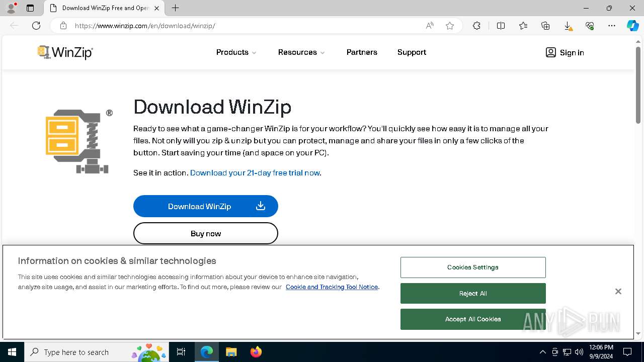Click the Sign in link
The height and width of the screenshot is (362, 644).
[x=572, y=53]
